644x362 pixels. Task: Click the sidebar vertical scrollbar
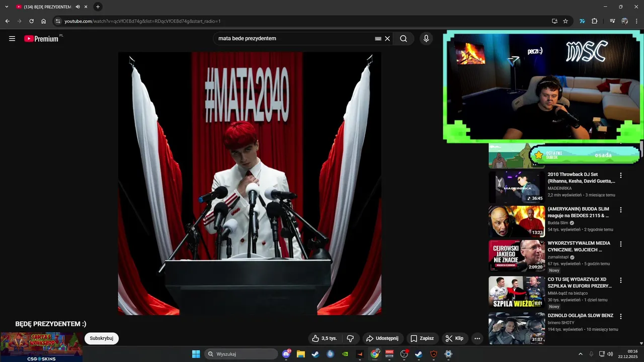click(x=641, y=149)
